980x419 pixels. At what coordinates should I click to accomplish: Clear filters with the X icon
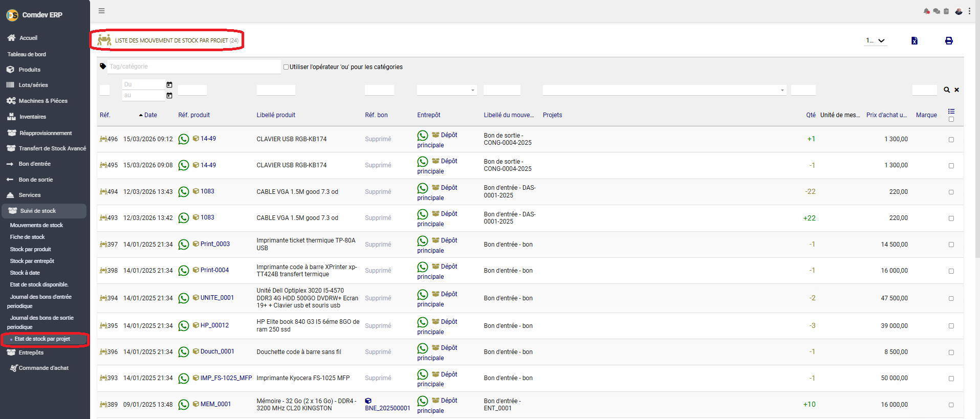(956, 90)
